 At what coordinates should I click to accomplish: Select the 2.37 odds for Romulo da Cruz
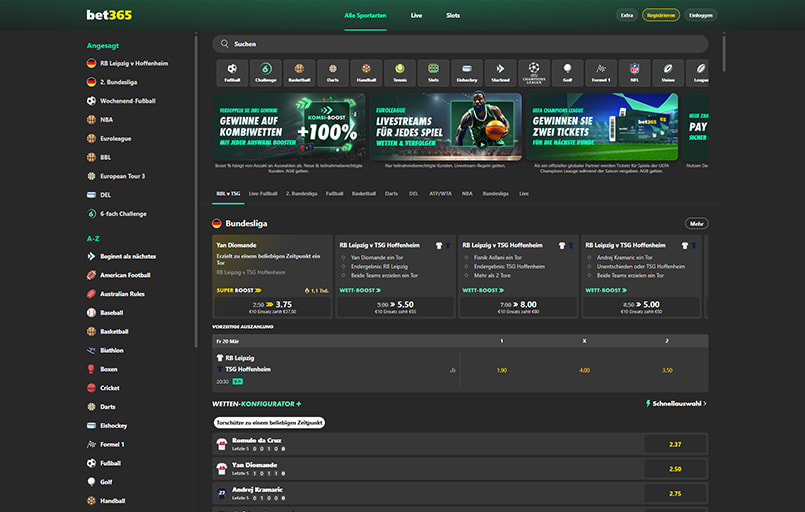[x=675, y=444]
